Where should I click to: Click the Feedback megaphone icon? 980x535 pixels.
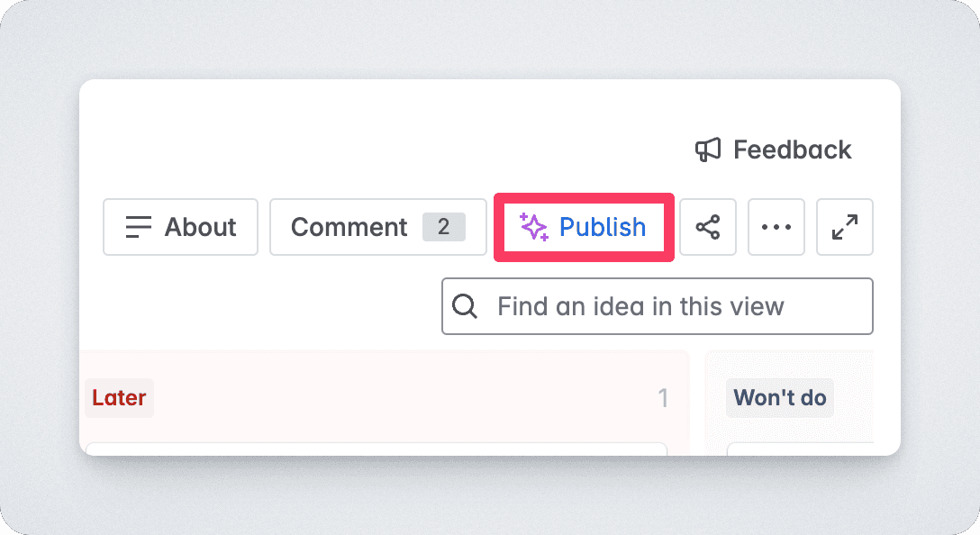click(708, 150)
